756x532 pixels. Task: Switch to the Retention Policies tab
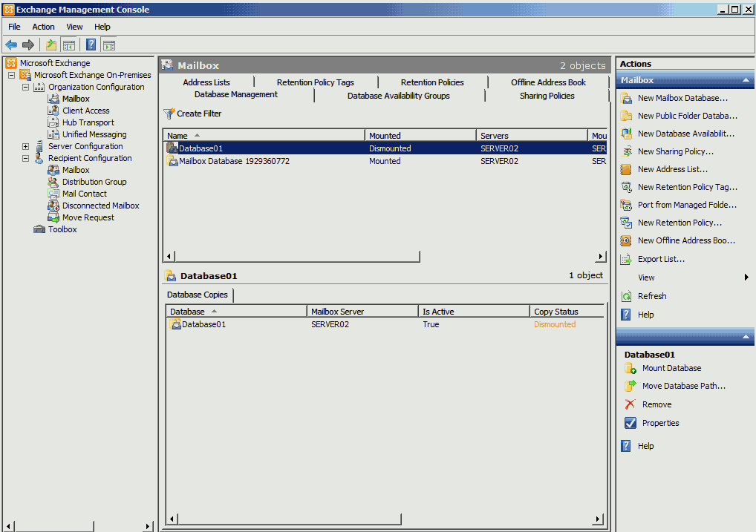coord(432,82)
